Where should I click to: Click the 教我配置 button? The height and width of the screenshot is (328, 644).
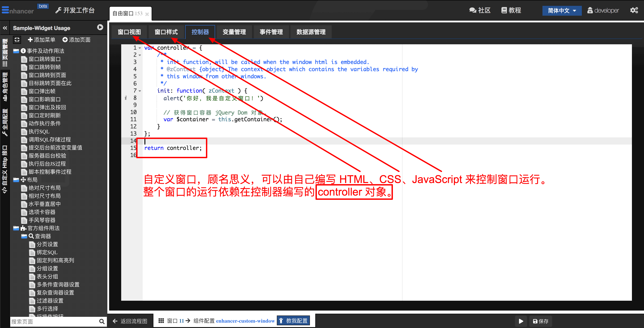coord(294,320)
